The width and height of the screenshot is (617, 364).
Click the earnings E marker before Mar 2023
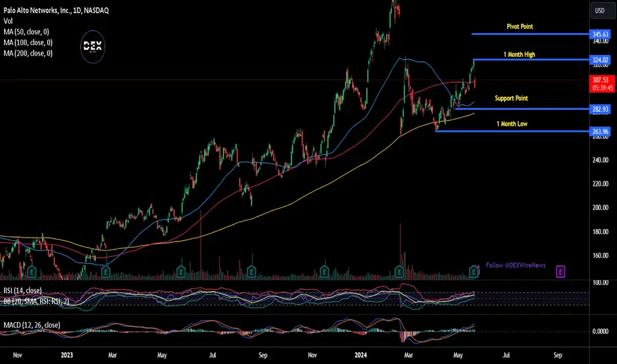coord(105,271)
